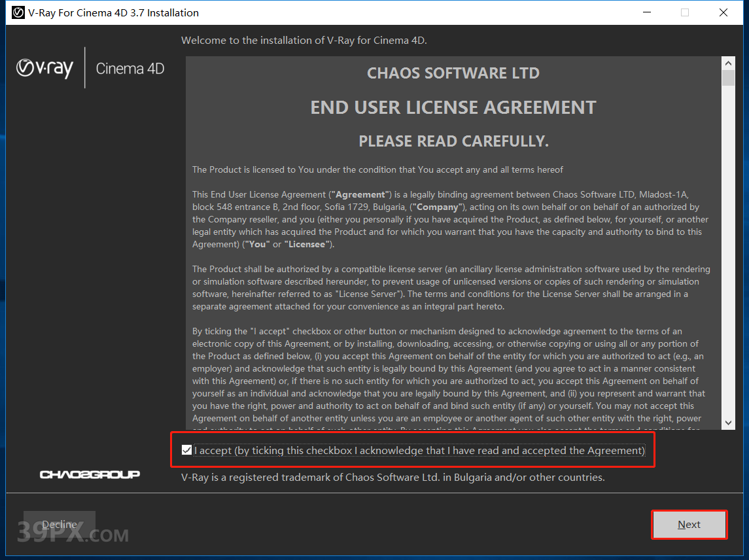This screenshot has width=749, height=560.
Task: Click the V-Ray installer title bar icon
Action: click(x=18, y=12)
